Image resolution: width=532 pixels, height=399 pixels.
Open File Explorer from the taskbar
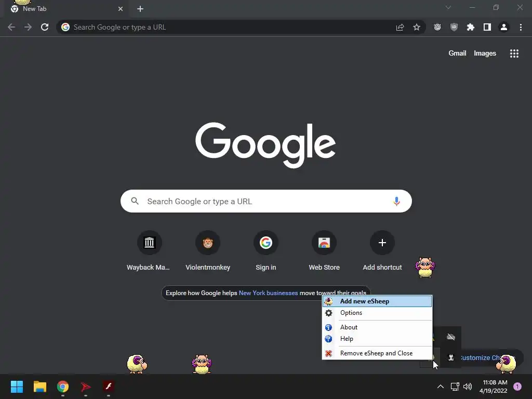point(39,387)
